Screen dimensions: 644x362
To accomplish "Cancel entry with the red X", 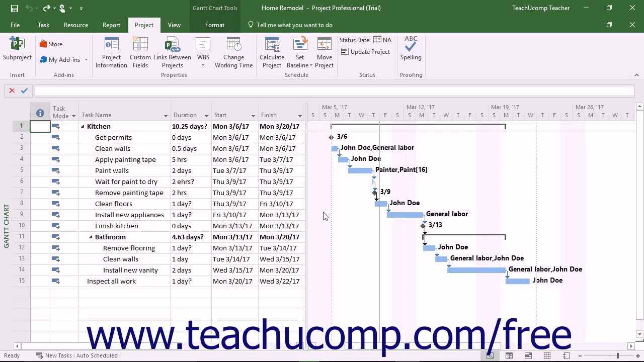I will 12,90.
